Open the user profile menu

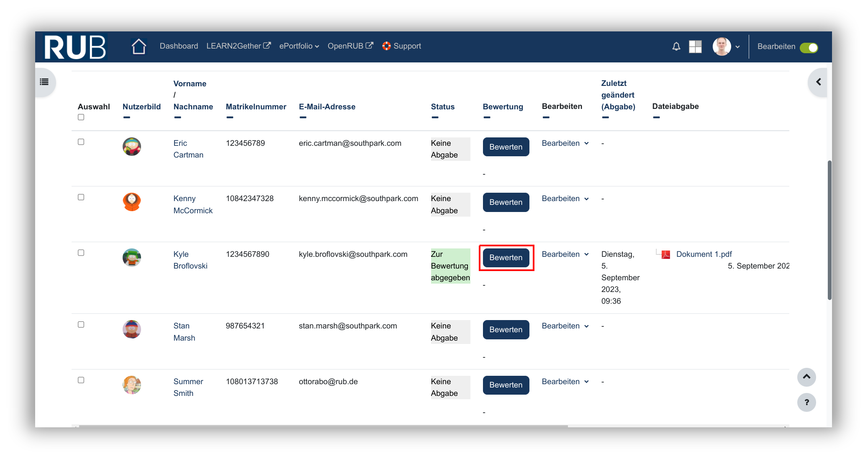(x=726, y=47)
